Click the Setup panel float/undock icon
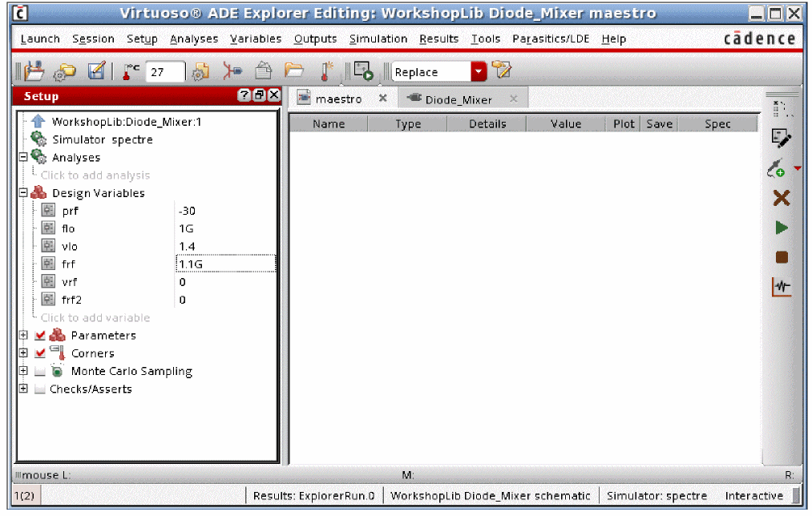Screen dimensions: 812x516 click(260, 95)
